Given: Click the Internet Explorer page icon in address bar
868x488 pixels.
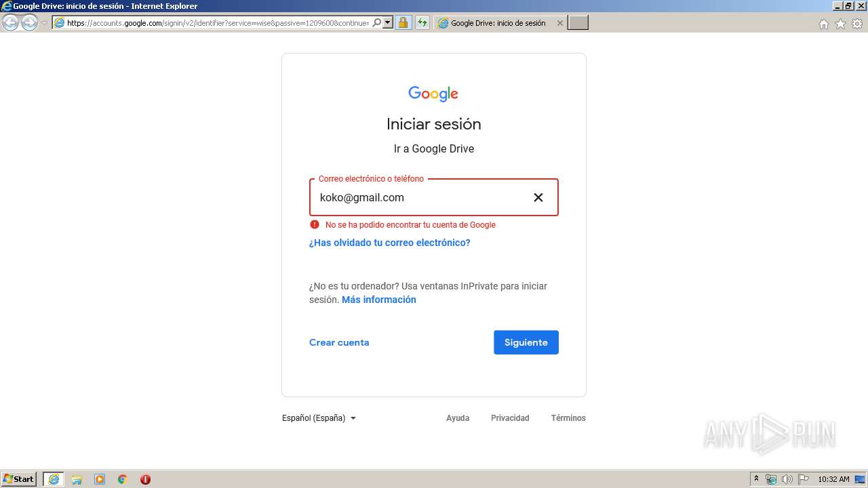Looking at the screenshot, I should [60, 23].
